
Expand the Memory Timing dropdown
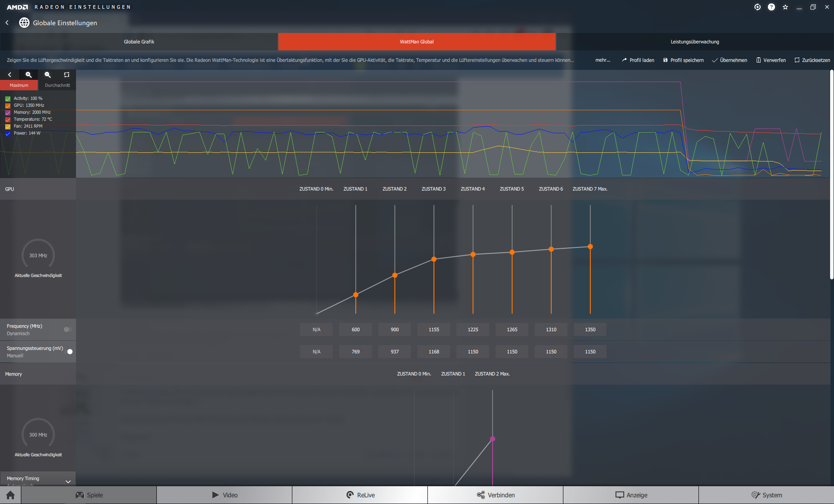point(68,481)
